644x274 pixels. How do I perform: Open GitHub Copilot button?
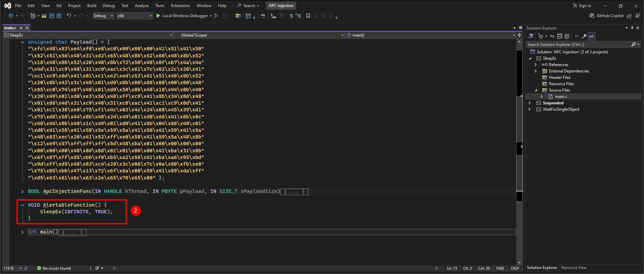point(607,16)
